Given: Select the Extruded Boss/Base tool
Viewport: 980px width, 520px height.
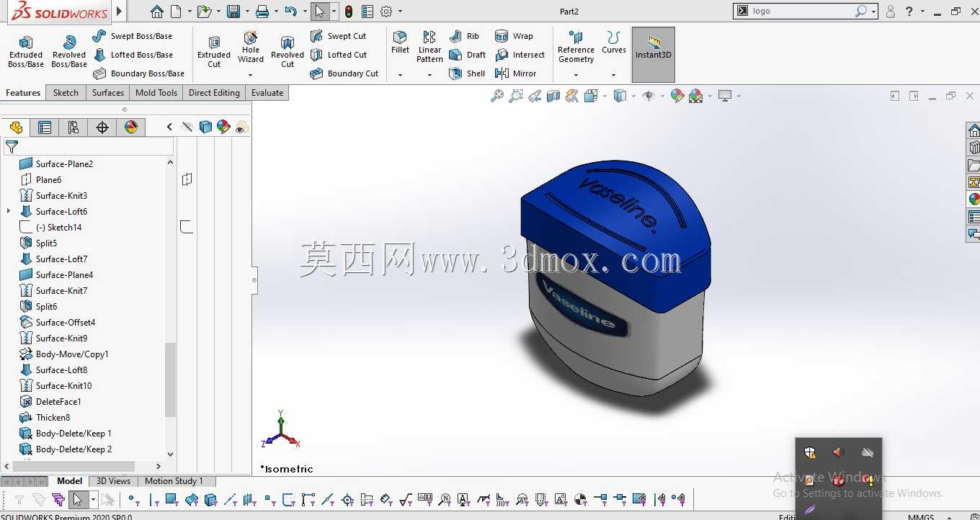Looking at the screenshot, I should point(26,51).
